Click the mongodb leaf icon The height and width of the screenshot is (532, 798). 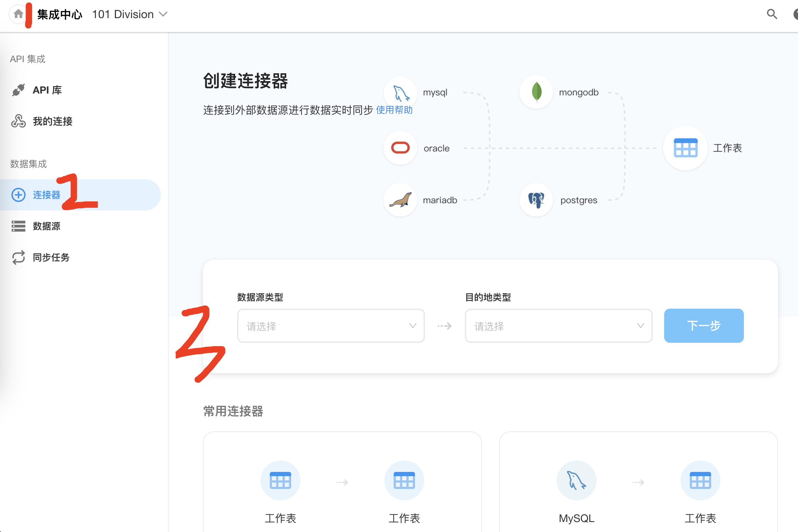click(x=536, y=92)
